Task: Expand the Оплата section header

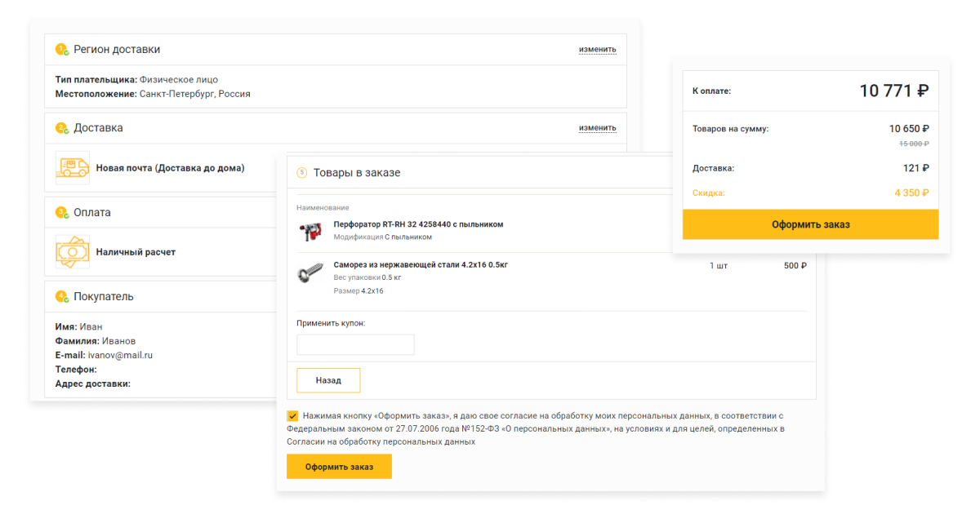Action: pyautogui.click(x=92, y=213)
